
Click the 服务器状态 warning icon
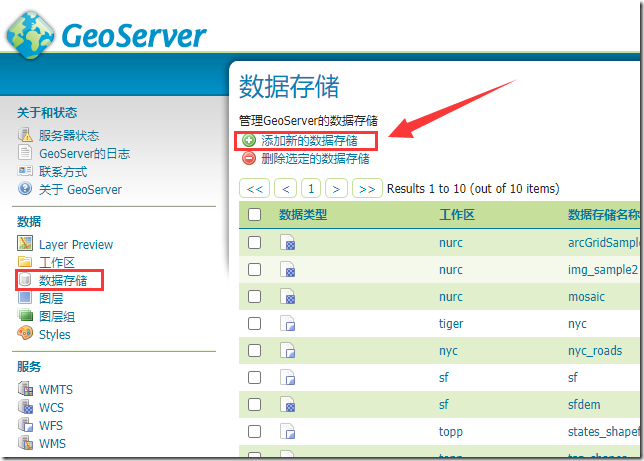25,135
